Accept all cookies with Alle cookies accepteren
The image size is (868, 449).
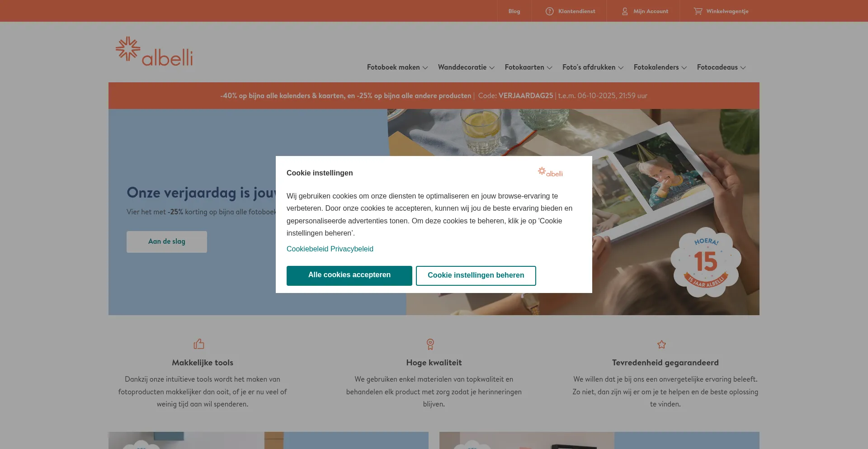tap(349, 276)
